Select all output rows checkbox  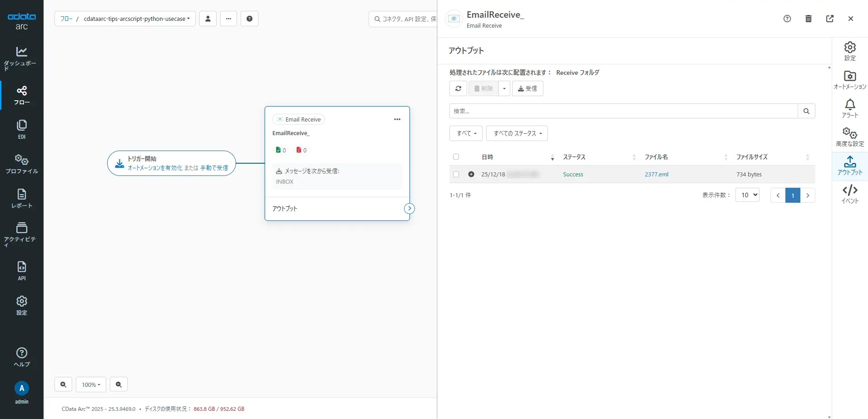(456, 157)
